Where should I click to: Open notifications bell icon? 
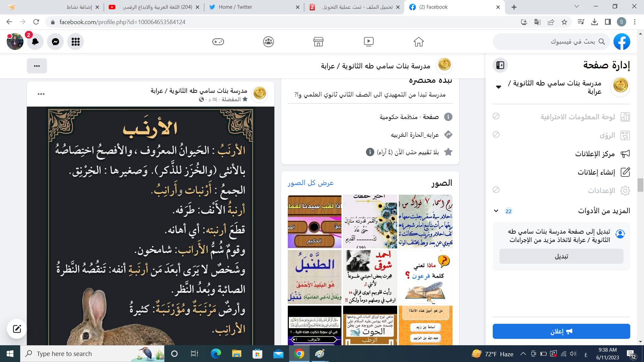tap(35, 42)
